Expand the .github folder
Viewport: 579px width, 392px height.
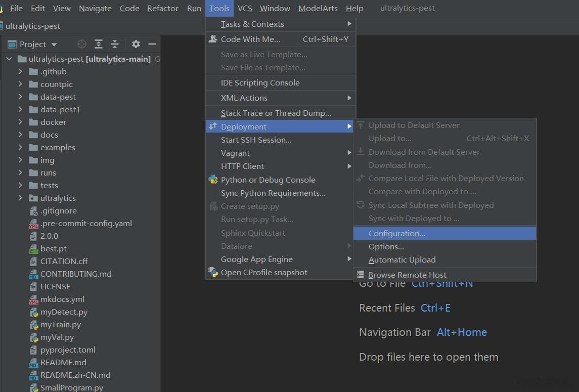click(20, 71)
